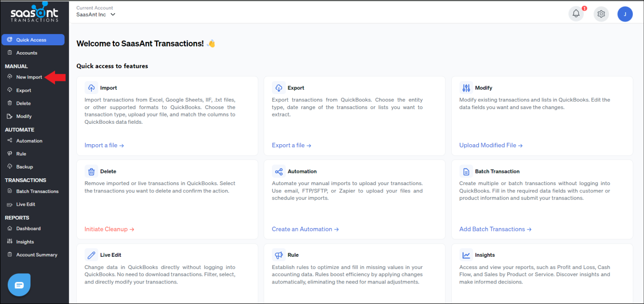Image resolution: width=644 pixels, height=304 pixels.
Task: Click the New Import sidebar icon
Action: point(10,77)
